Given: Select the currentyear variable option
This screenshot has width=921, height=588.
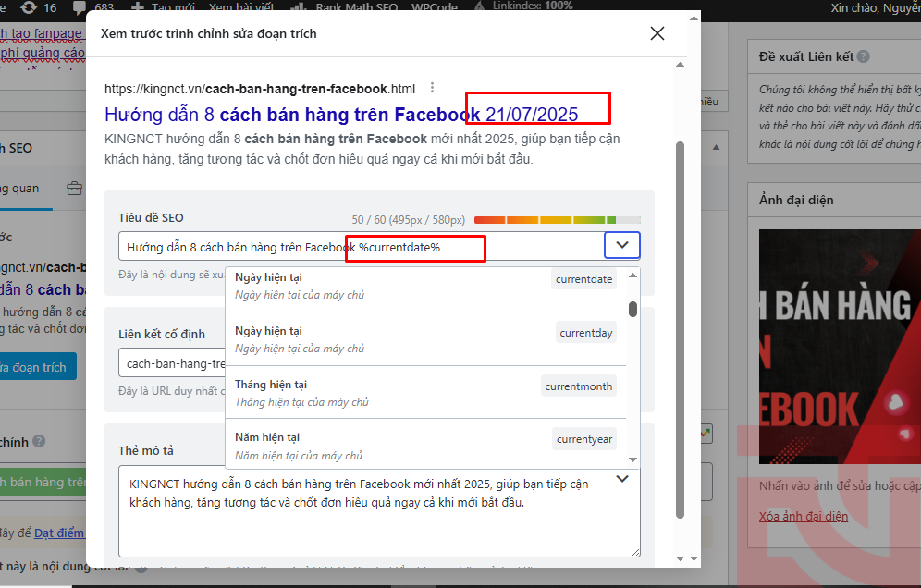Looking at the screenshot, I should [426, 444].
